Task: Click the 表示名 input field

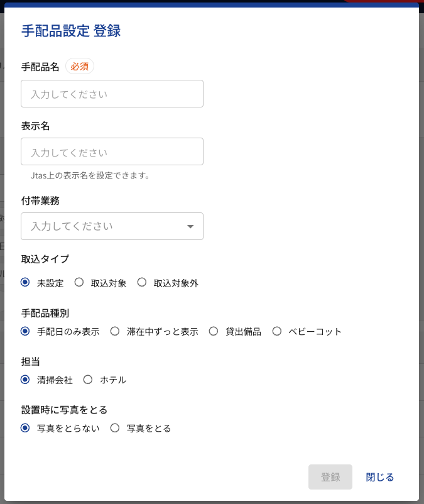Action: (x=112, y=151)
